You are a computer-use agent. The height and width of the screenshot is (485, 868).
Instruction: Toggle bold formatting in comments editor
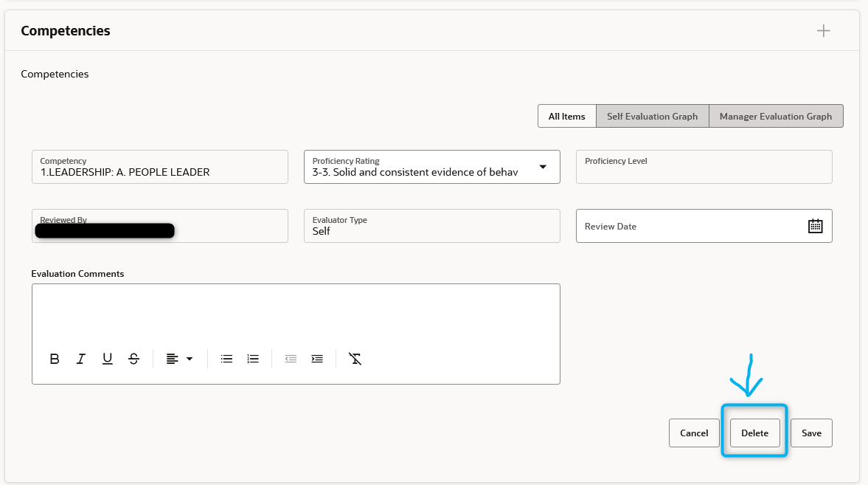click(55, 359)
